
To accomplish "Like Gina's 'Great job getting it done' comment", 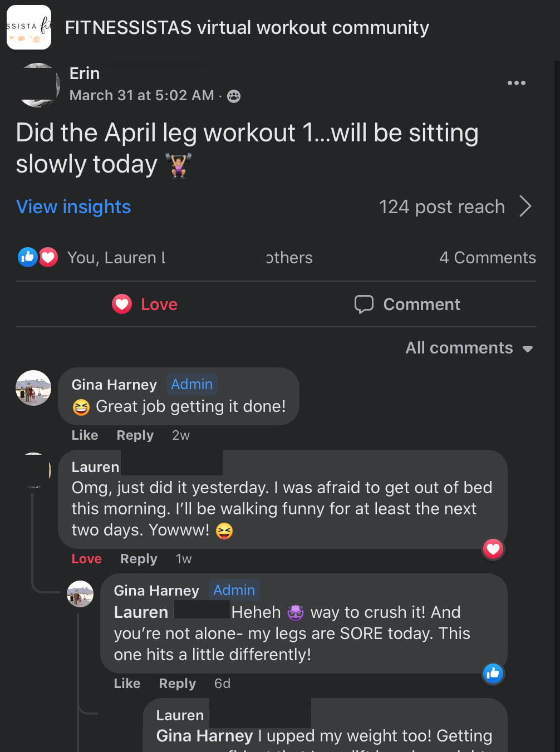I will click(85, 435).
